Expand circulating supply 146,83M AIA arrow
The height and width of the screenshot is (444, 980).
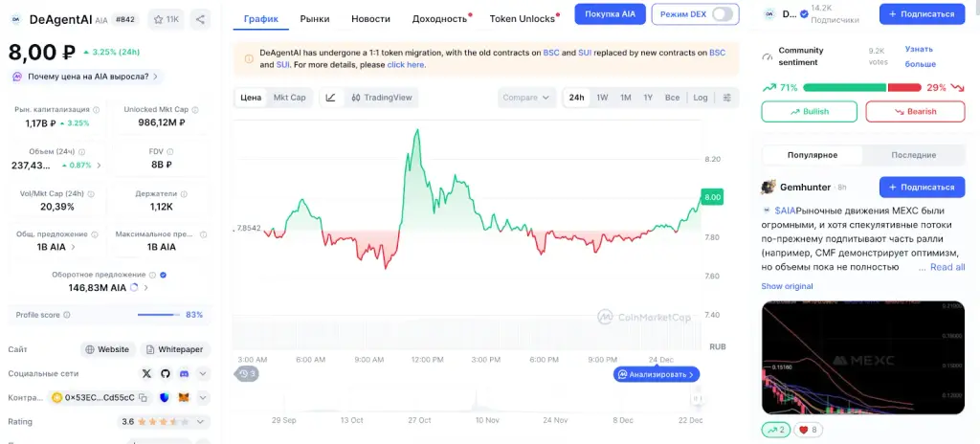pos(146,288)
